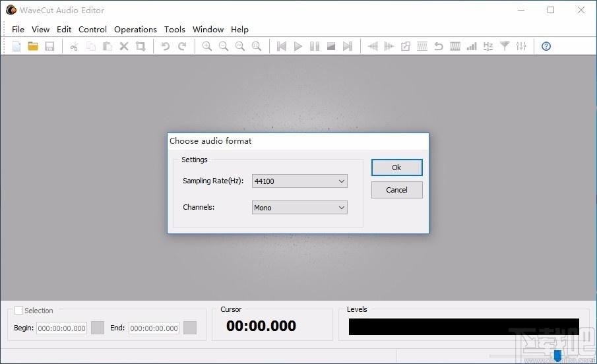Click the third magnifier zoom selection icon
This screenshot has width=597, height=364.
point(240,46)
